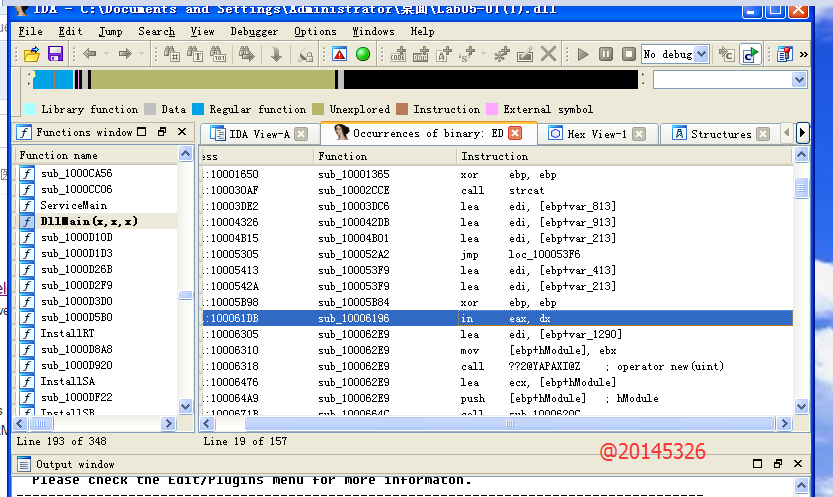Switch to the Hex View-1 tab
This screenshot has width=833, height=497.
click(x=596, y=134)
